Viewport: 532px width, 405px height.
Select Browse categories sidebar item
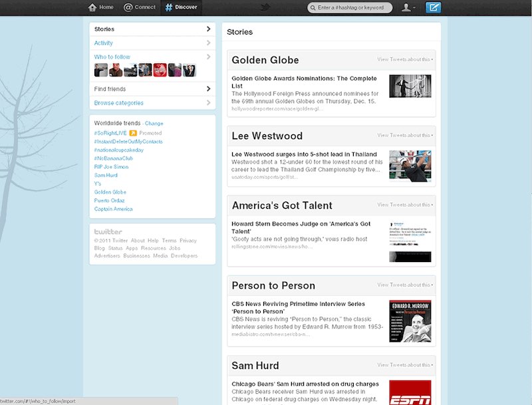coord(152,103)
